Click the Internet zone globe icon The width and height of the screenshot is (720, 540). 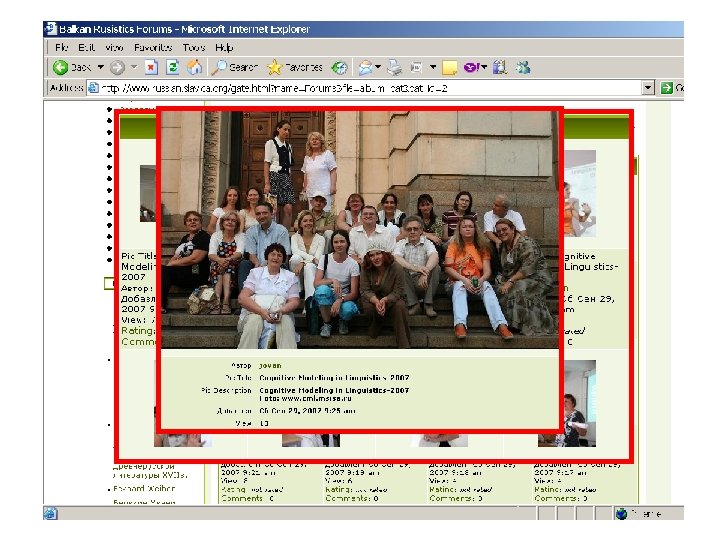tap(621, 513)
